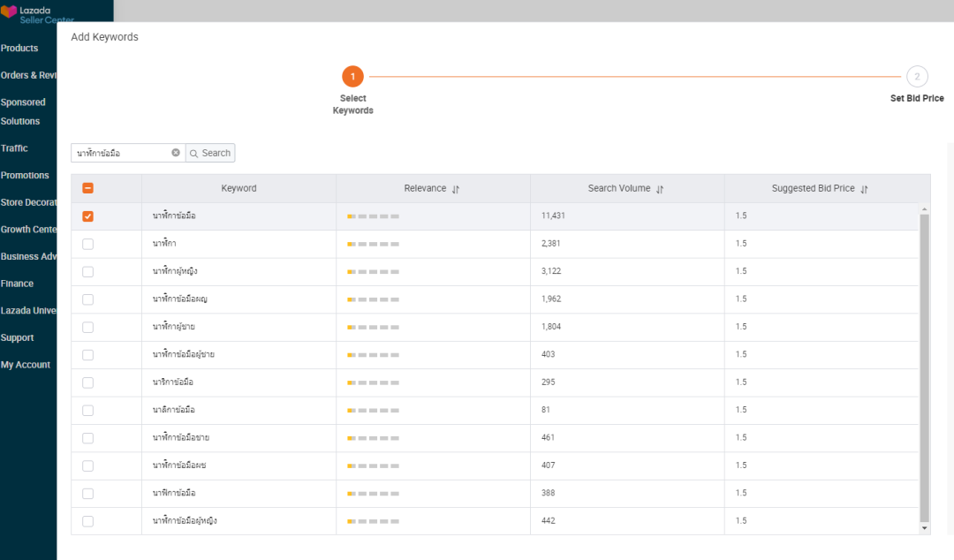Click keyword text 'นาฬิกาข้อมือผู้หญิง'

pos(185,520)
